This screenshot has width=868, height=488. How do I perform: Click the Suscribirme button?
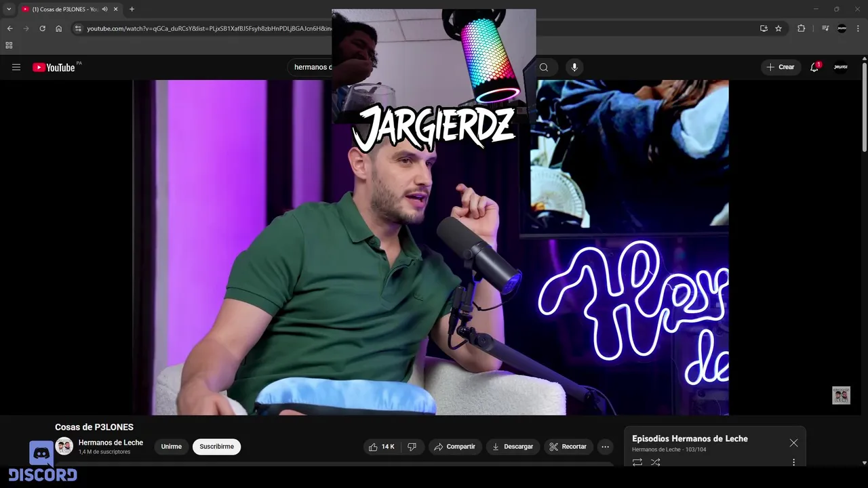pyautogui.click(x=217, y=447)
